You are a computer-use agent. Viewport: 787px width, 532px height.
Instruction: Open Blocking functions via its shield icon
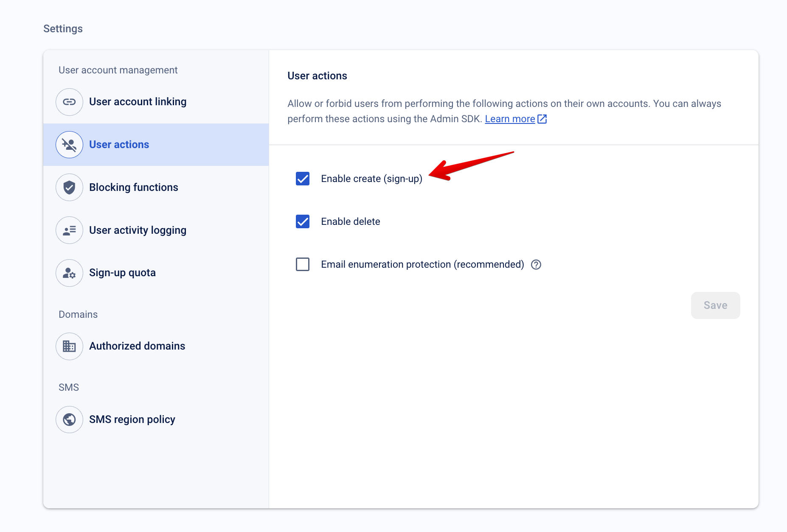pos(69,187)
